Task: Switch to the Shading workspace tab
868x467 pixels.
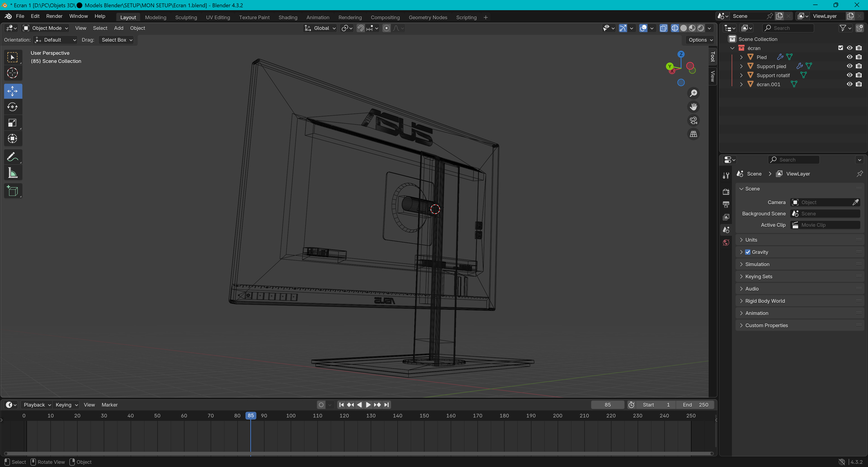Action: tap(288, 17)
